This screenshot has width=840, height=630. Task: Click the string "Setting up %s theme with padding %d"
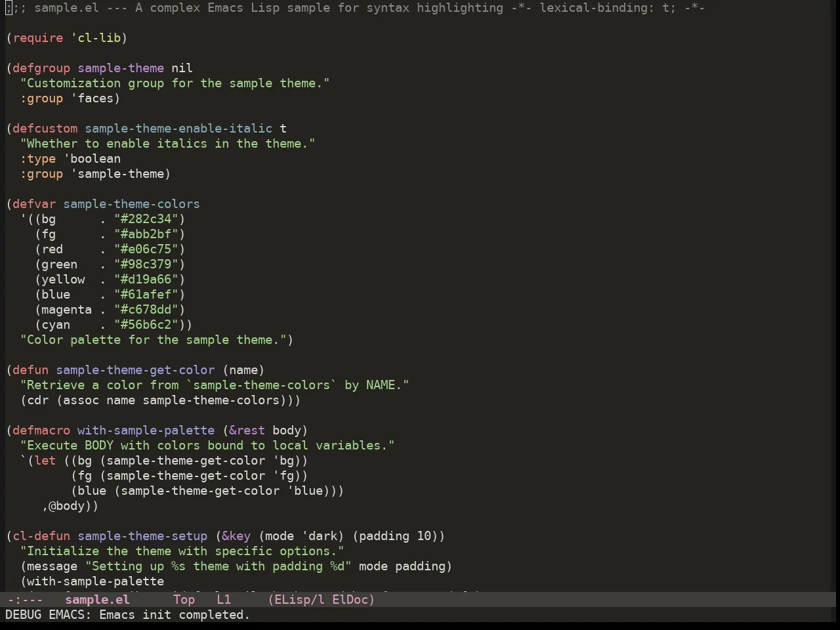219,566
